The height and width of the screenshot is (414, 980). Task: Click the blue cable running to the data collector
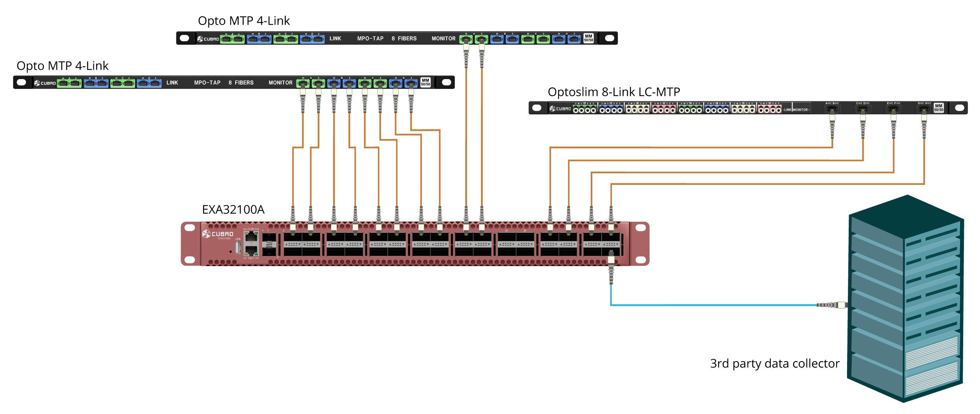coord(713,305)
